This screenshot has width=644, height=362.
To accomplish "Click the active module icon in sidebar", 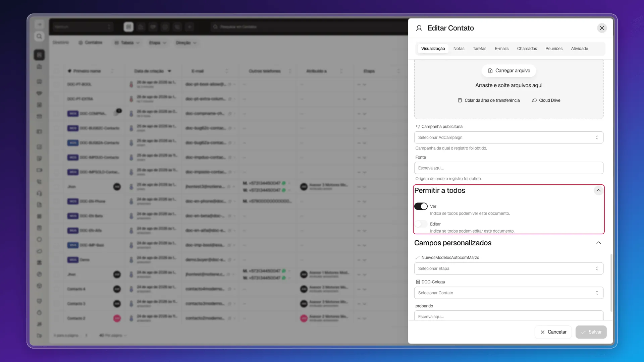I will 39,55.
